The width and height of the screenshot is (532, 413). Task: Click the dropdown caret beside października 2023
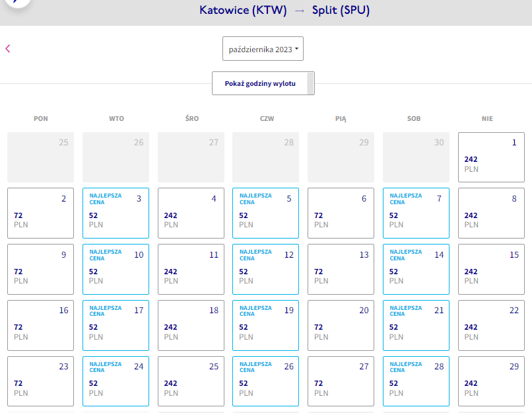296,49
